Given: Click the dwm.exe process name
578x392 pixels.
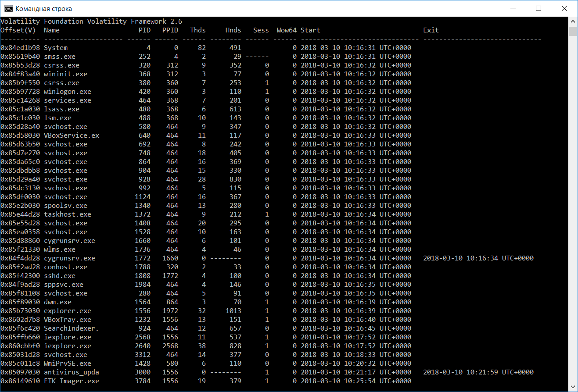Looking at the screenshot, I should pos(57,302).
